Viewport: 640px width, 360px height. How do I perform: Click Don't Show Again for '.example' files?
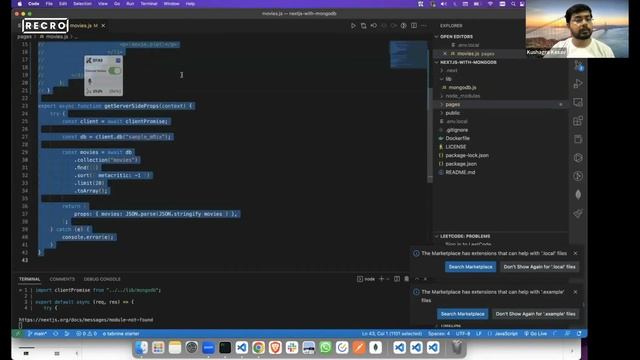[x=536, y=314]
